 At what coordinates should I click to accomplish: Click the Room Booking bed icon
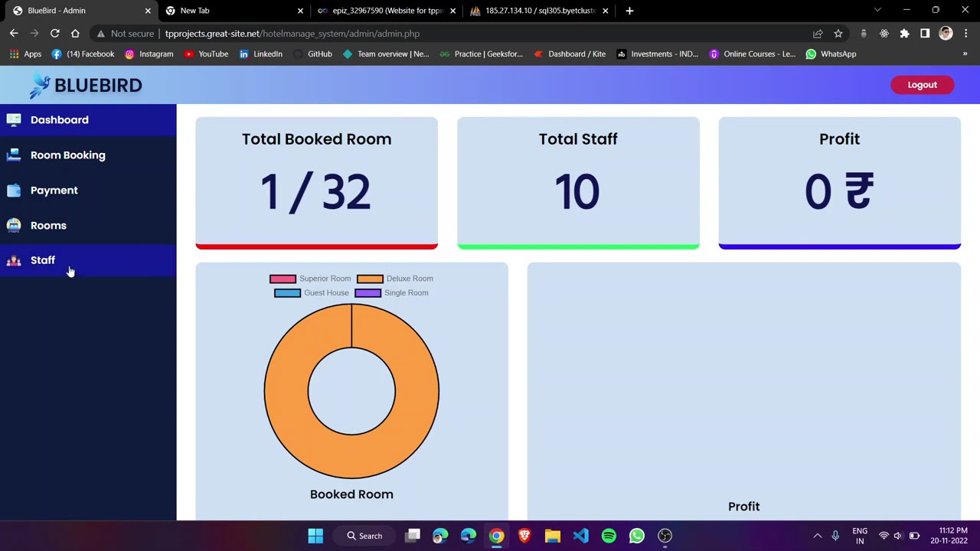click(x=14, y=155)
